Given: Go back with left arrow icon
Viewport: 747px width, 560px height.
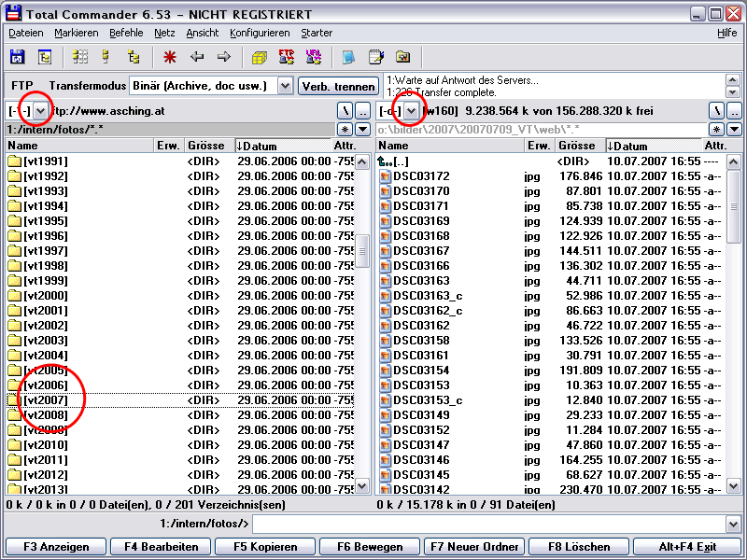Looking at the screenshot, I should pos(197,57).
